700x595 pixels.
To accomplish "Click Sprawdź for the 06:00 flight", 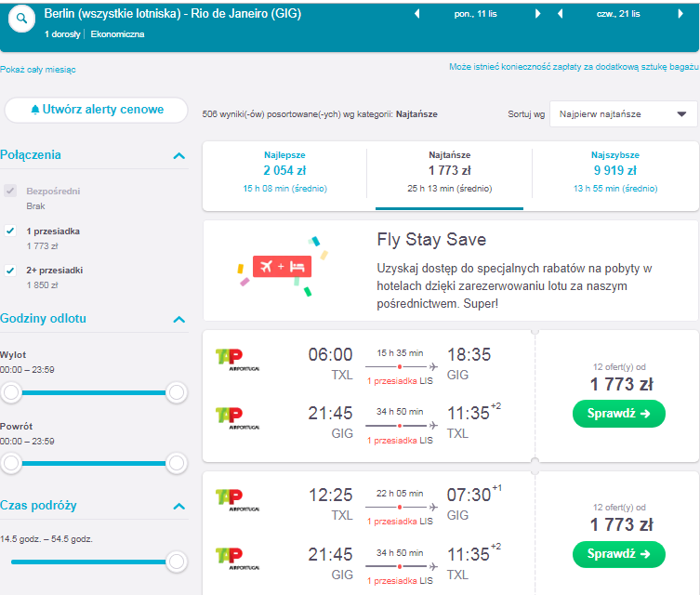I will [x=619, y=414].
